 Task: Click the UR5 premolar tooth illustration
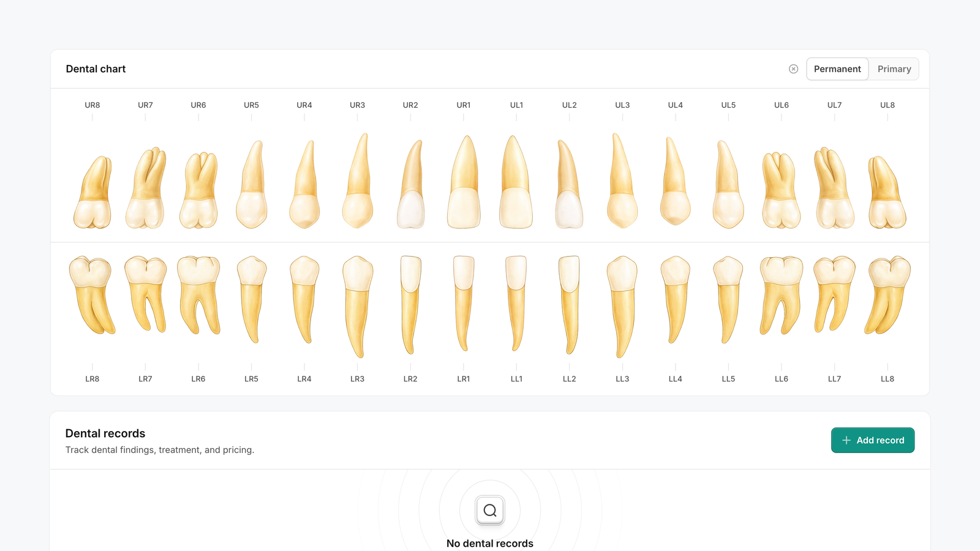click(x=252, y=184)
